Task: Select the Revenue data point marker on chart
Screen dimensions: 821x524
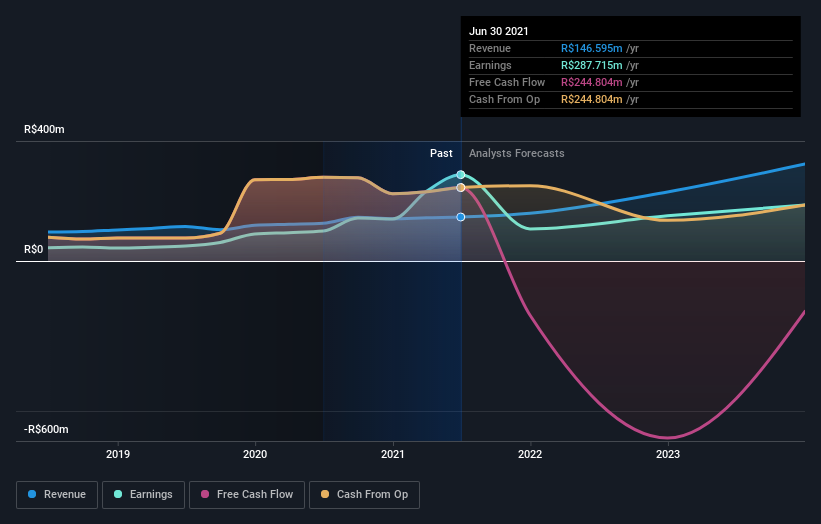Action: (x=461, y=217)
